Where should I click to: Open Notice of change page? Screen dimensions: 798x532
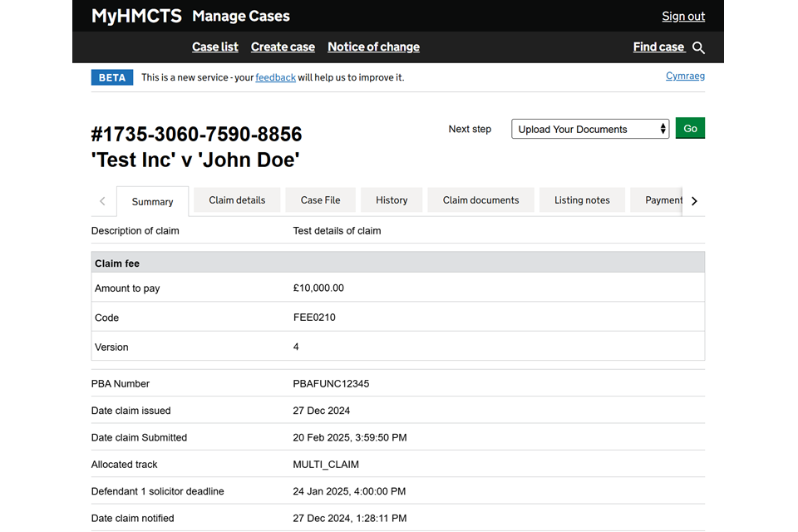(373, 47)
